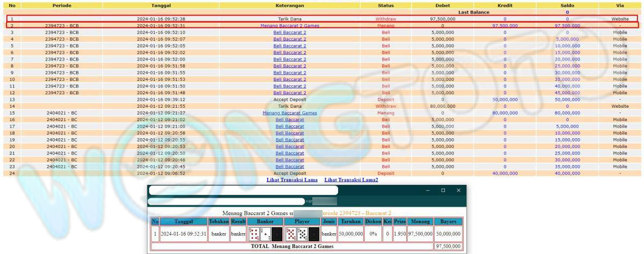Click the Keterangan column header

[290, 5]
